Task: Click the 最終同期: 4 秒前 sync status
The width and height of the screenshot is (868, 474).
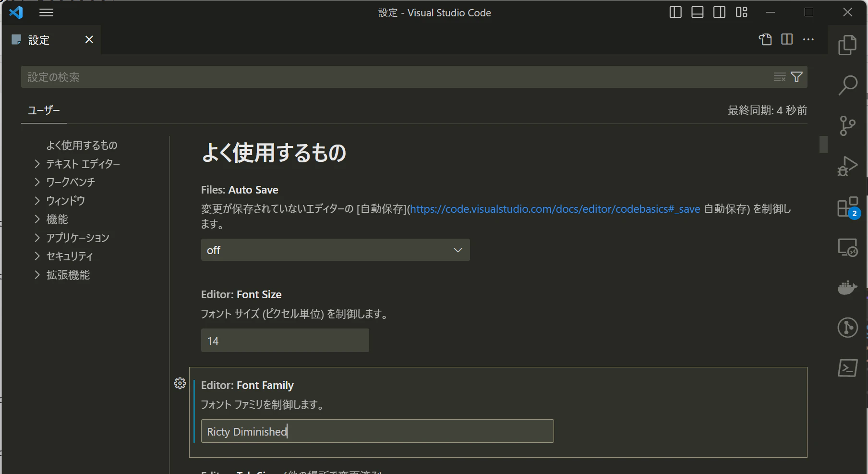Action: (x=767, y=110)
